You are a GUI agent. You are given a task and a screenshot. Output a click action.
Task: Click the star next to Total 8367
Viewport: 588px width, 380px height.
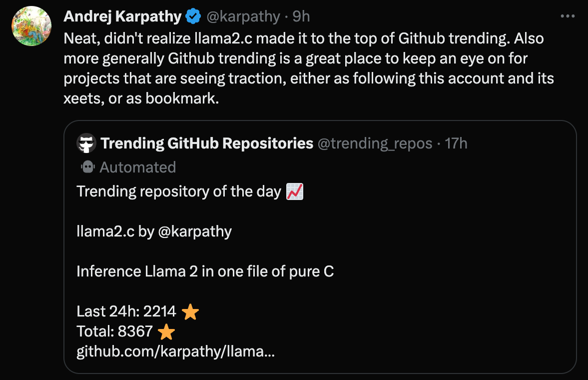[166, 332]
